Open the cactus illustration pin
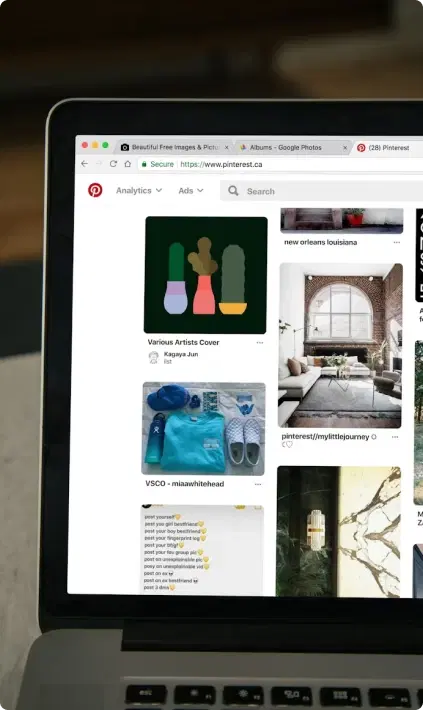 pyautogui.click(x=206, y=275)
